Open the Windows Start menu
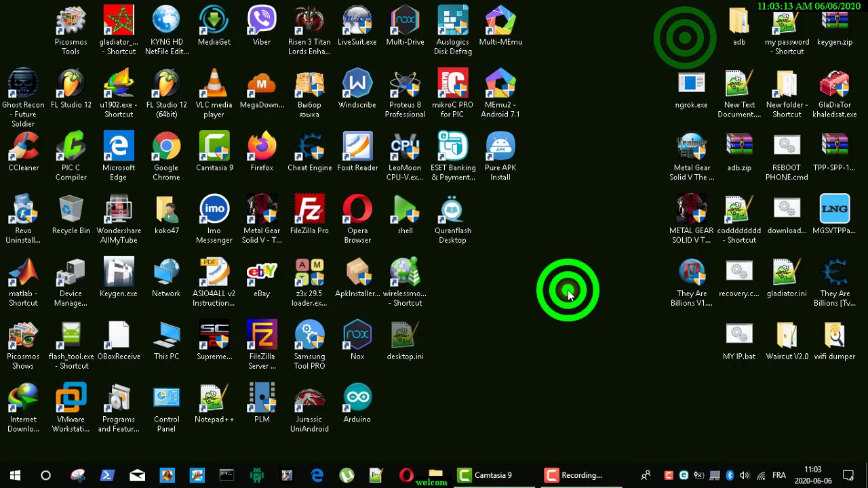This screenshot has width=868, height=488. [15, 475]
